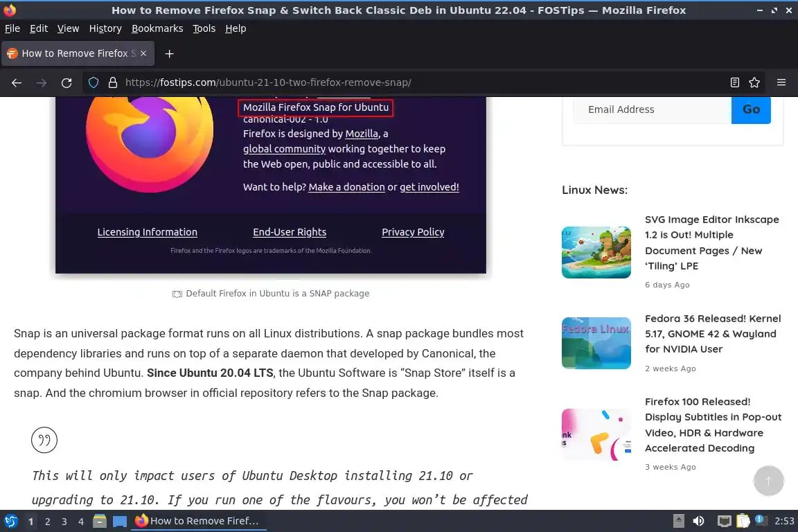Viewport: 798px width, 532px height.
Task: Click the 6 days Ago timestamp
Action: (x=667, y=285)
